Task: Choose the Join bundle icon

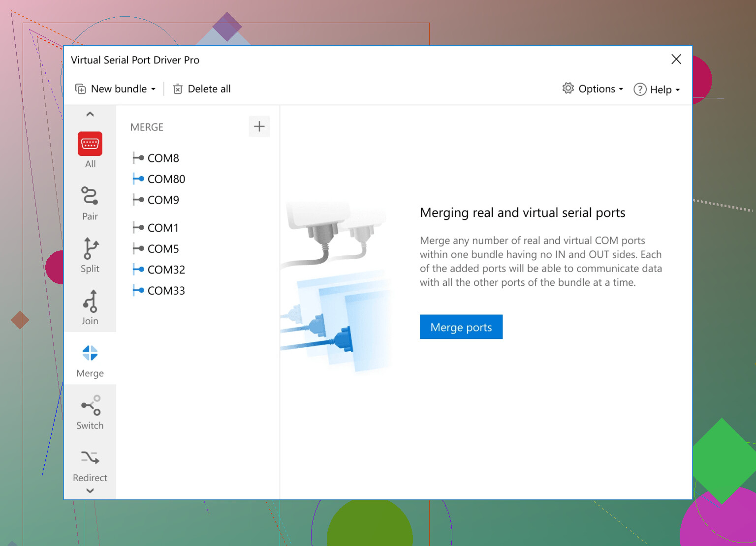Action: tap(90, 301)
